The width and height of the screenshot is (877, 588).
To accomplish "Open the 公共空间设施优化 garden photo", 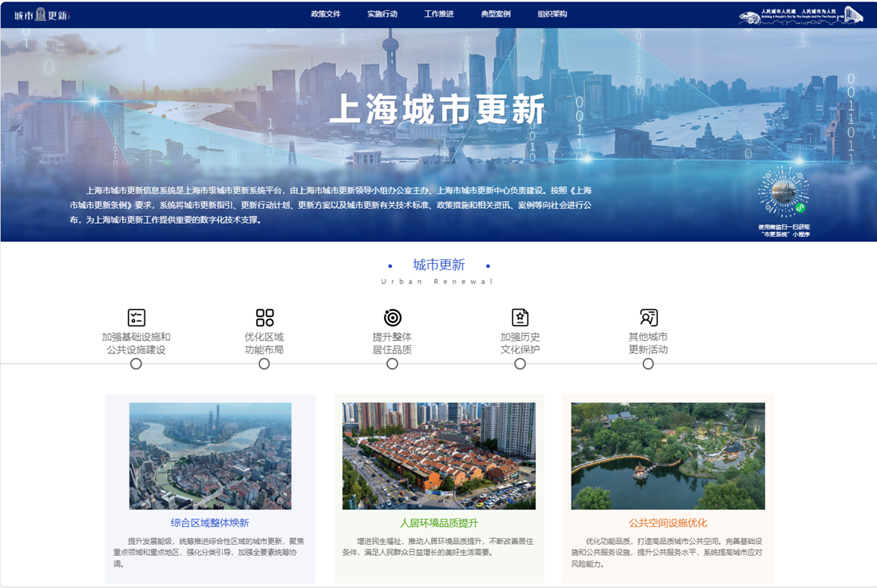I will coord(668,456).
